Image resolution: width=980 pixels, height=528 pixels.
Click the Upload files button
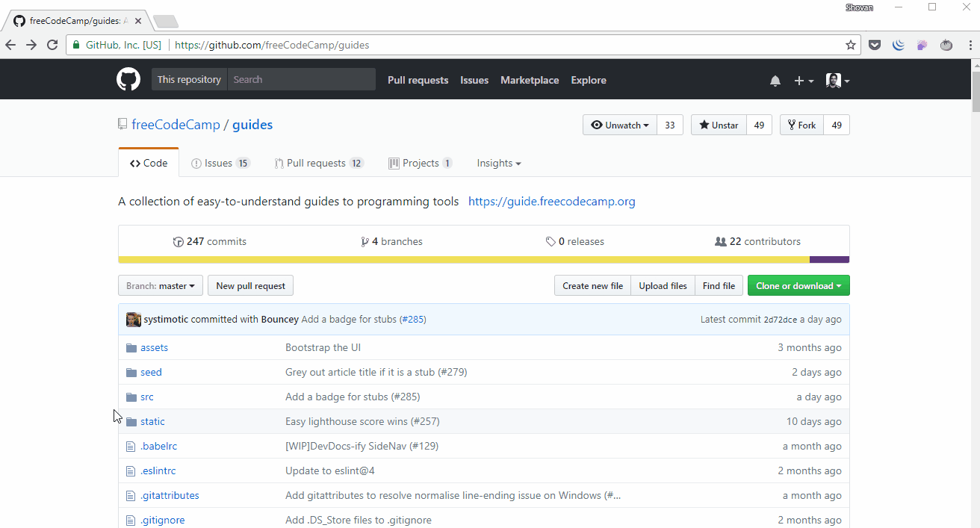(x=663, y=286)
